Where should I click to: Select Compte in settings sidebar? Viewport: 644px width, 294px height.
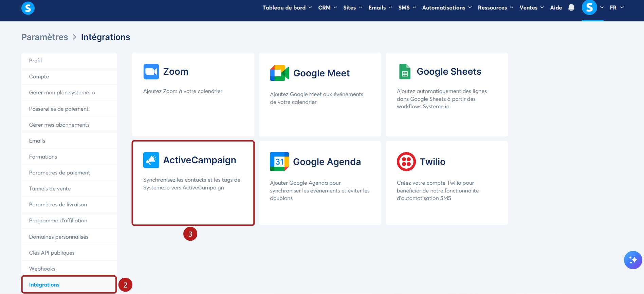pos(69,76)
